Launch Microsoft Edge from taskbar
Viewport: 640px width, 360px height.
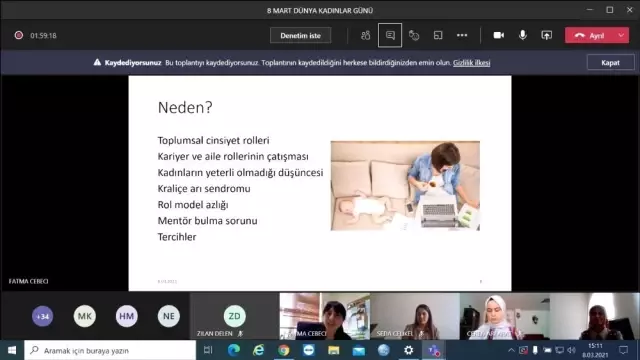pyautogui.click(x=233, y=350)
